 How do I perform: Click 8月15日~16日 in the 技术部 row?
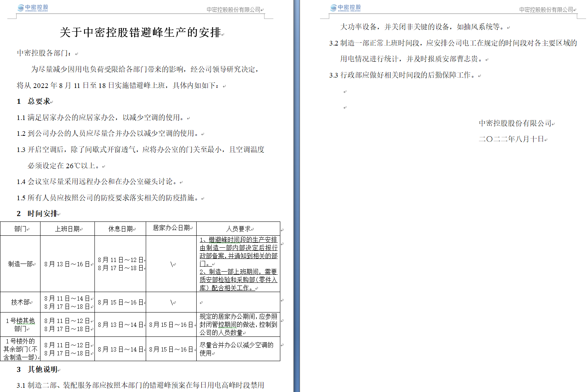pos(120,302)
